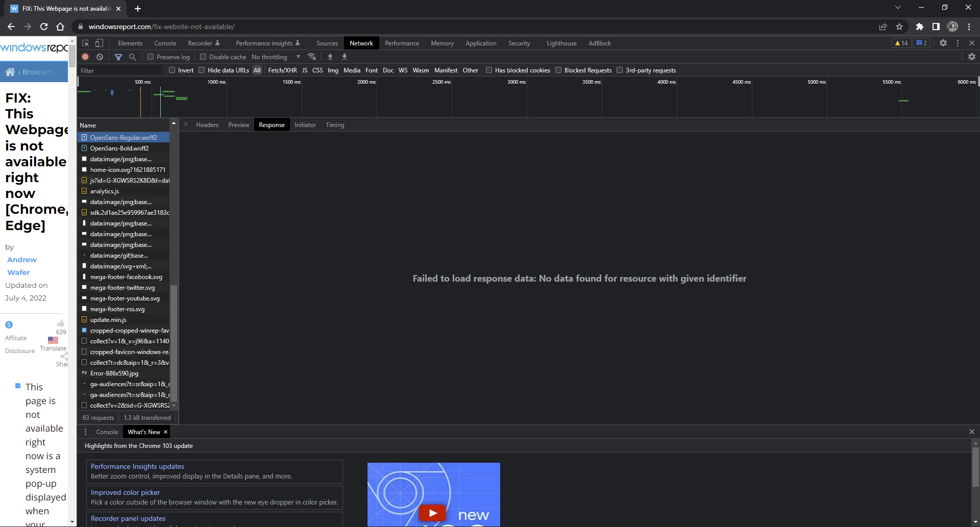The height and width of the screenshot is (527, 980).
Task: Click Andrew Wafer author link
Action: coord(21,266)
